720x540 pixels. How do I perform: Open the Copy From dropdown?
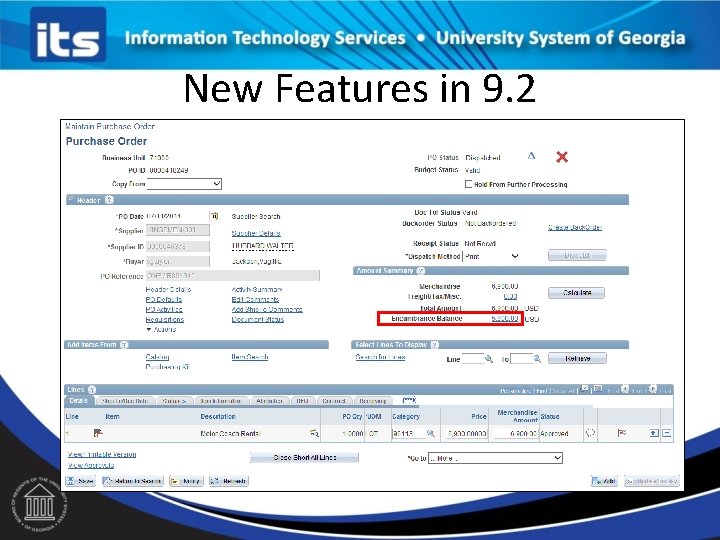[x=184, y=184]
